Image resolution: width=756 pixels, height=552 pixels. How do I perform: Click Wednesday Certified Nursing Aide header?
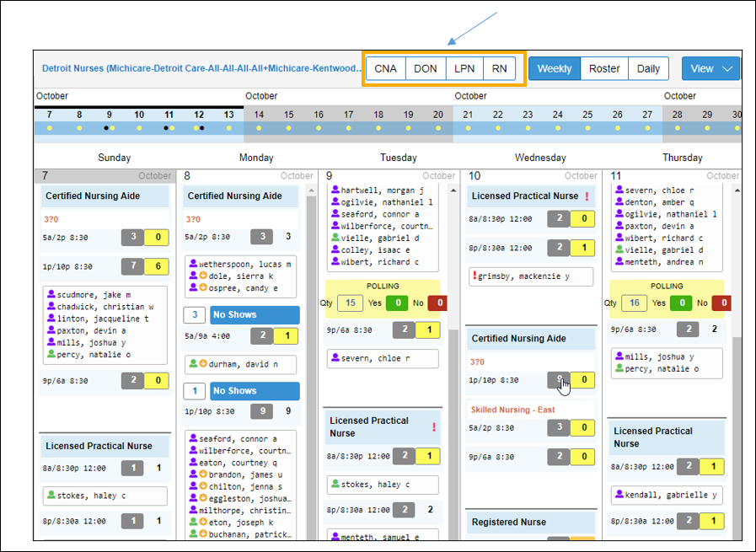(x=530, y=339)
